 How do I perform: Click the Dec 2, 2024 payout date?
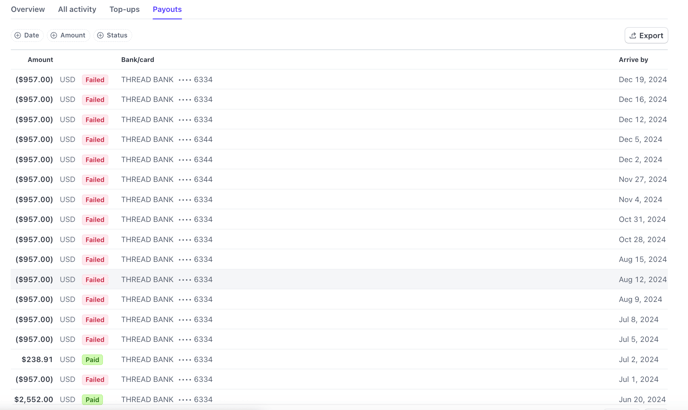click(x=640, y=159)
